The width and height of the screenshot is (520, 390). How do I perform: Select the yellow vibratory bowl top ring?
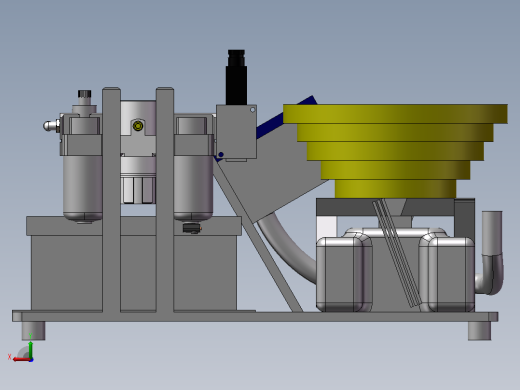pos(395,114)
